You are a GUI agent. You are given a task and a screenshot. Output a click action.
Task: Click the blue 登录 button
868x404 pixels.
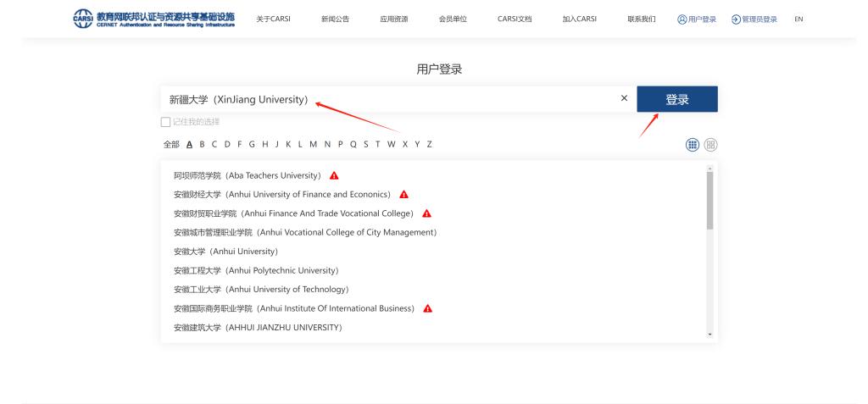pyautogui.click(x=677, y=99)
